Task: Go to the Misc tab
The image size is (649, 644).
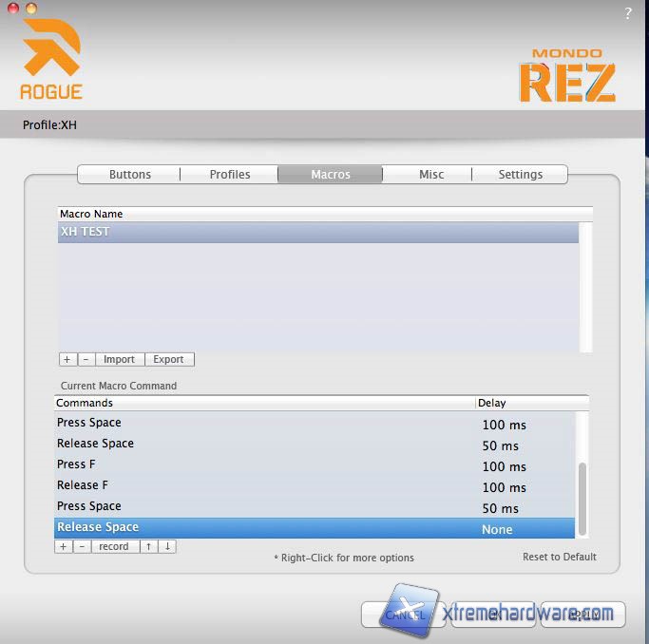Action: coord(431,174)
